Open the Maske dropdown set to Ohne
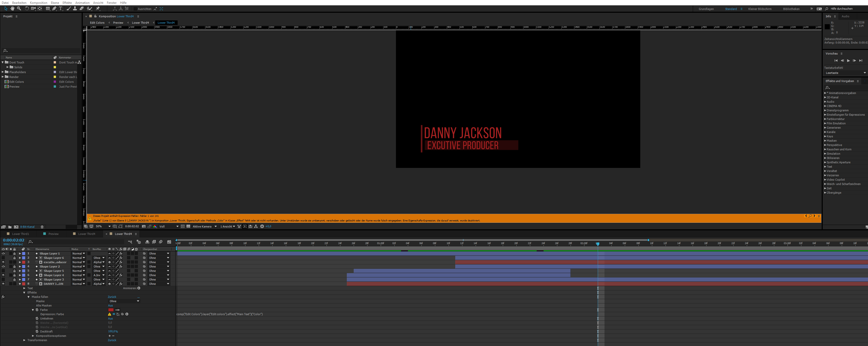 click(x=124, y=301)
